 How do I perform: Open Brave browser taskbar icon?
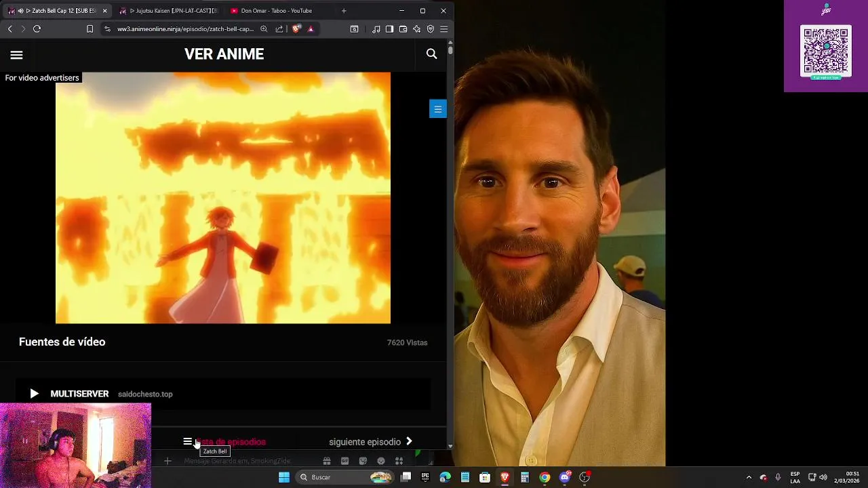coord(505,477)
